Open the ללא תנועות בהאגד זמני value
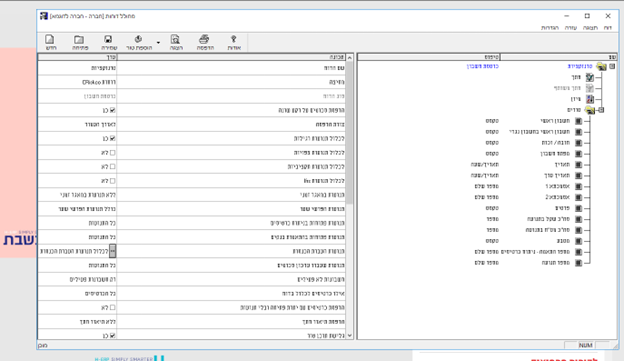This screenshot has height=361, width=624. (x=77, y=195)
